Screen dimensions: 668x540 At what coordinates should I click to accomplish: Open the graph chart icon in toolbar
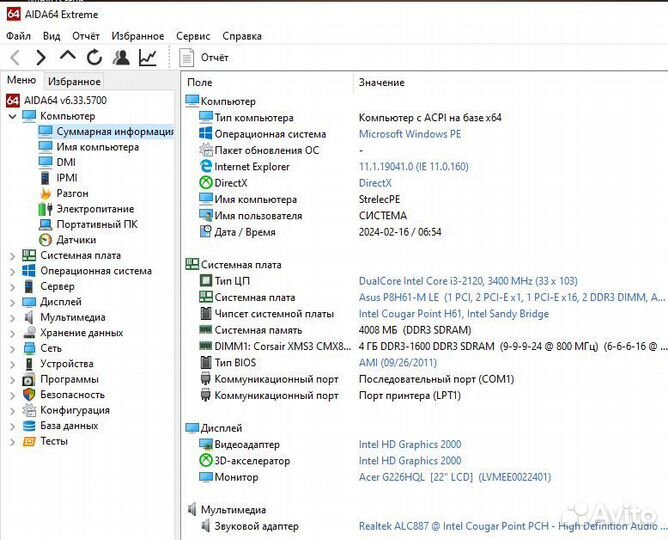tap(148, 58)
